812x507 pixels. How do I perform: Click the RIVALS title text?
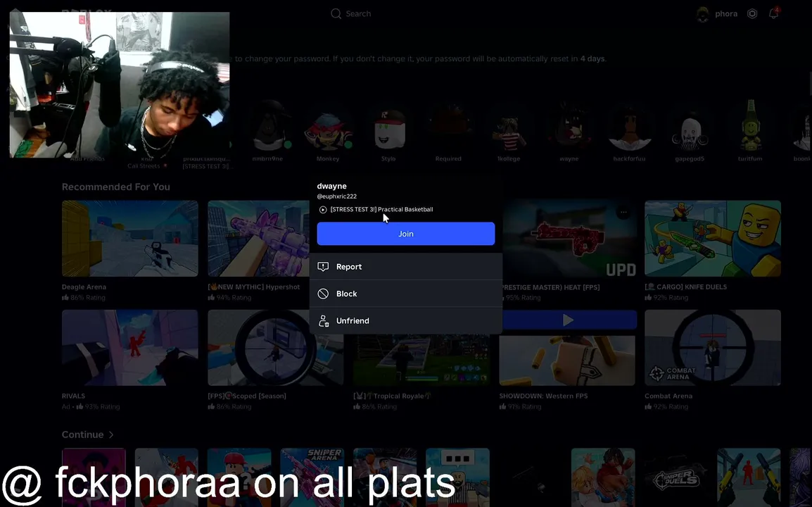pos(74,396)
